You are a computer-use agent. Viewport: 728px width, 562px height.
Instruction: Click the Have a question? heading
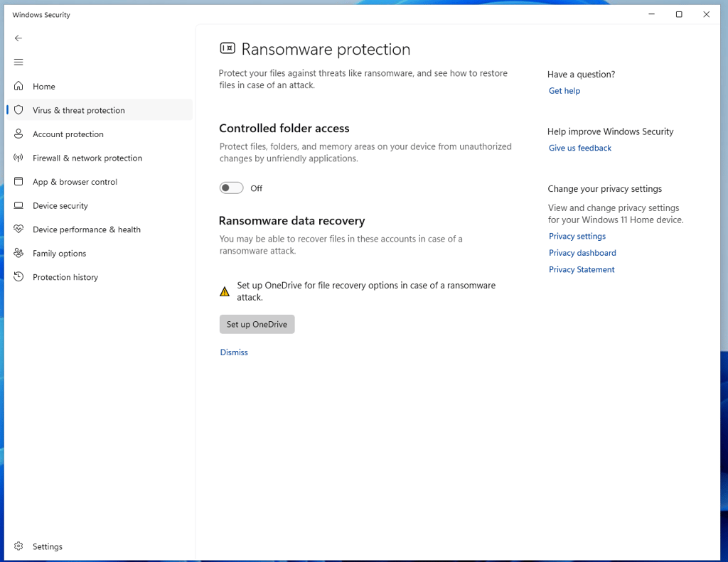pos(582,75)
